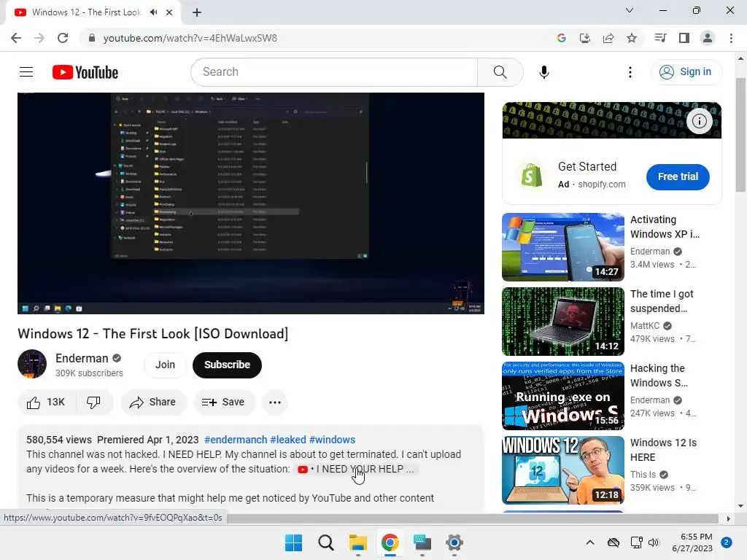Bookmark this tab with star icon
The height and width of the screenshot is (560, 747).
(632, 38)
